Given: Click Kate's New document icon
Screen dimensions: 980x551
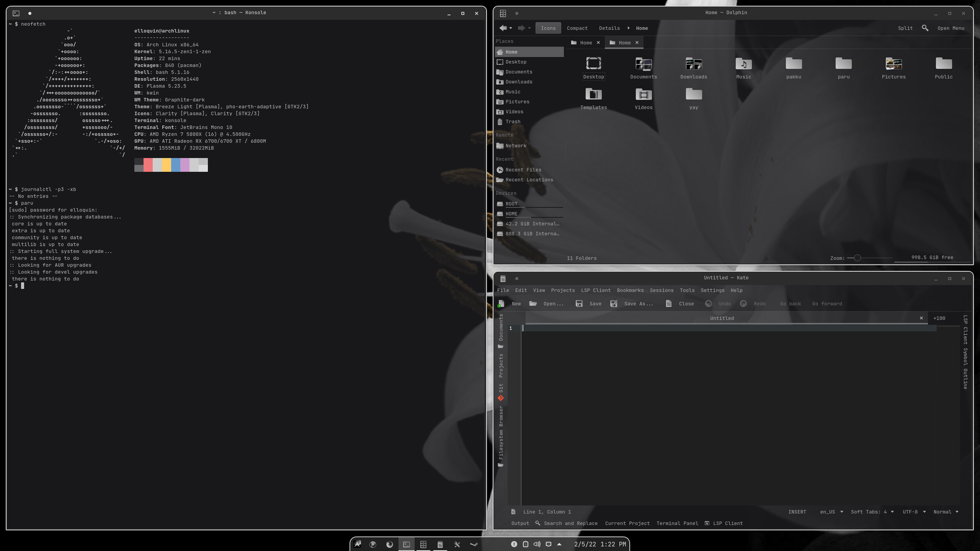Looking at the screenshot, I should click(x=501, y=304).
